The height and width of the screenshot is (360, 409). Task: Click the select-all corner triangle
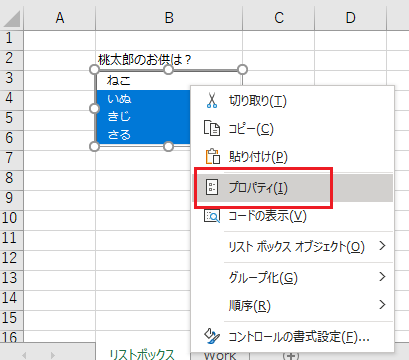(12, 19)
